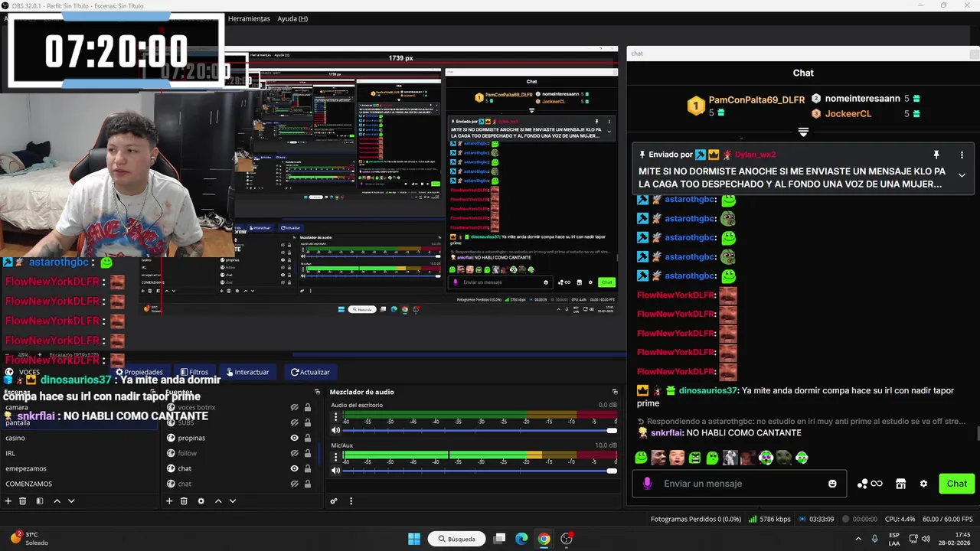The height and width of the screenshot is (551, 980).
Task: Click PamConPalta69_DLFR in chat leaderboard
Action: (756, 100)
